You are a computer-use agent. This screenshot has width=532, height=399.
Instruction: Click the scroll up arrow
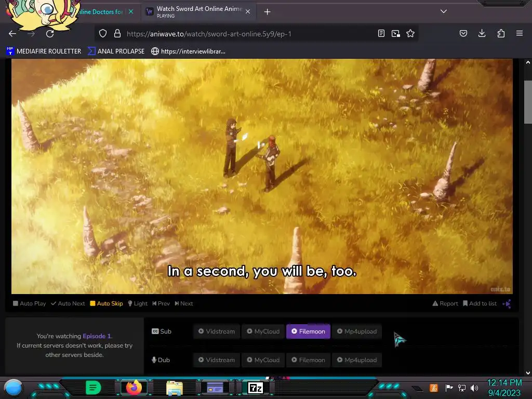coord(528,62)
